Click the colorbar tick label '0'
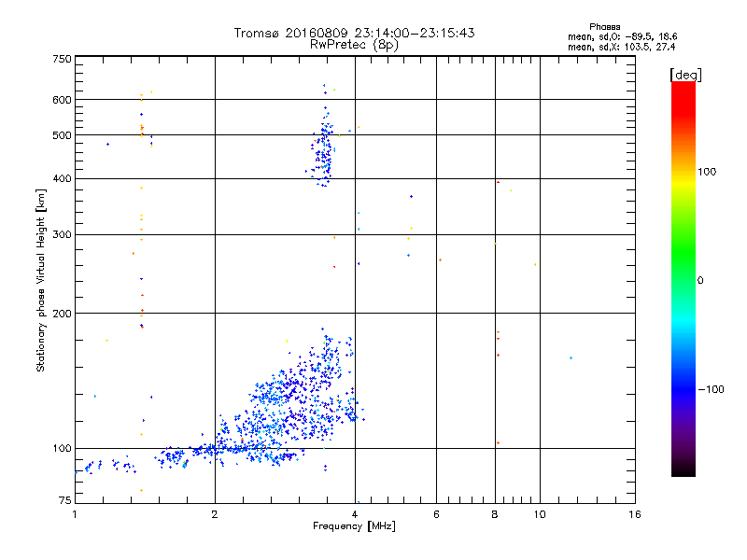747x560 pixels. coord(700,281)
